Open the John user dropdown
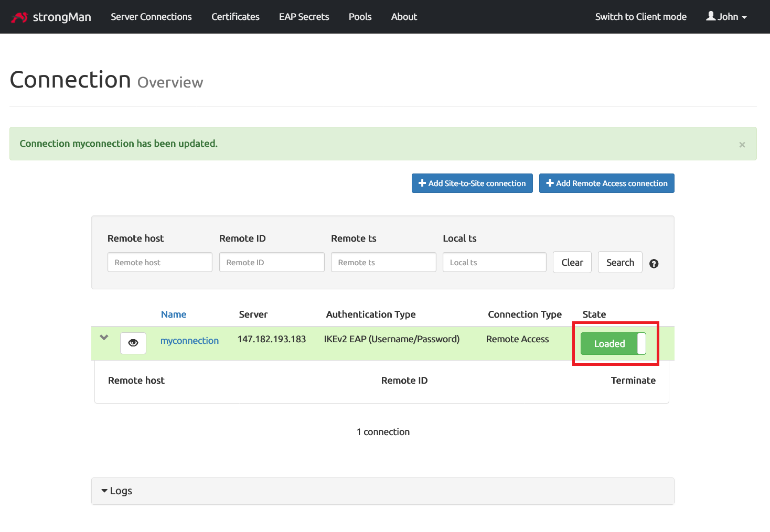 726,17
